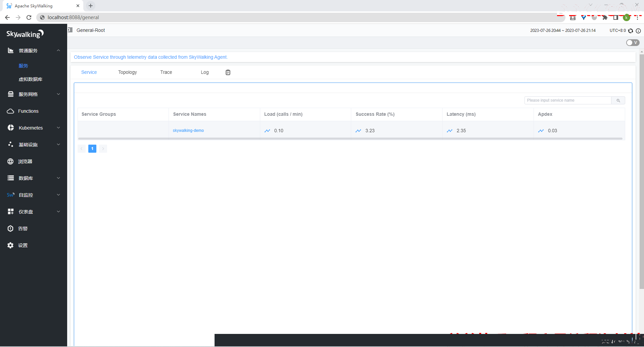Click the UTC+8:0 timezone label
This screenshot has height=347, width=644.
(618, 31)
